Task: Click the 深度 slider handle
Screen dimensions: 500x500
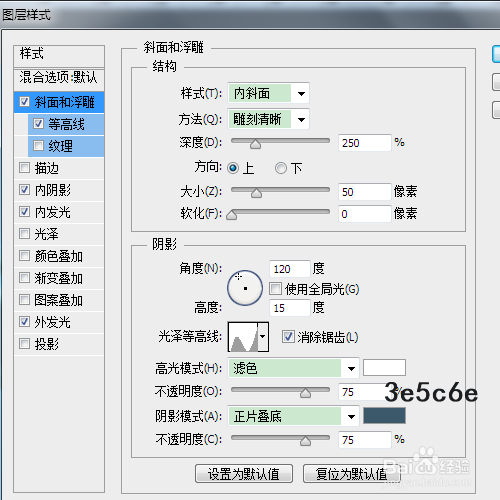Action: point(255,144)
